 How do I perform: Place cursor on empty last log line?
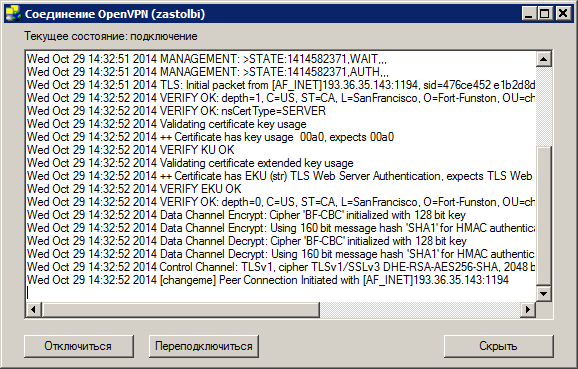pyautogui.click(x=281, y=293)
